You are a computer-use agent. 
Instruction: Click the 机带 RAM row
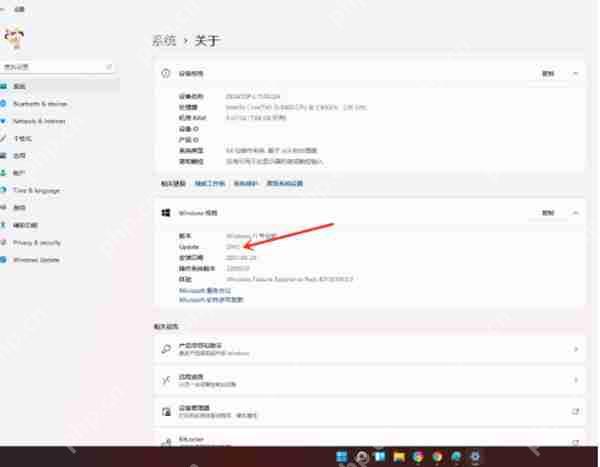(232, 118)
